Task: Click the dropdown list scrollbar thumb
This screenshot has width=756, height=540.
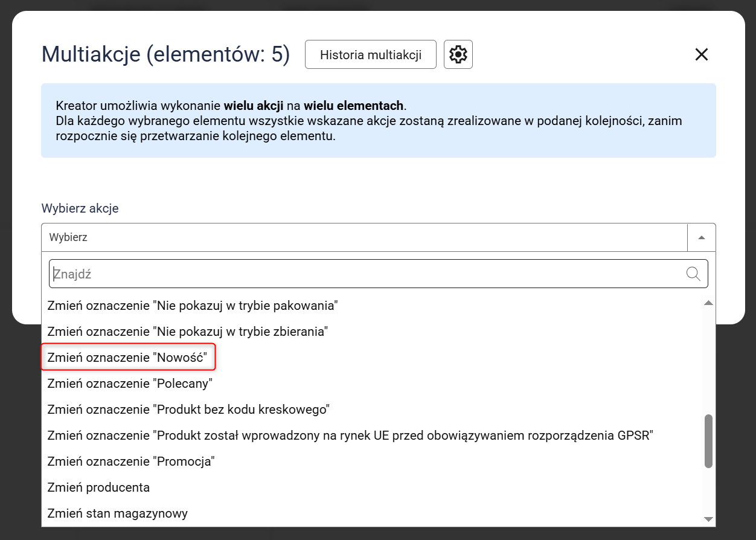Action: tap(708, 441)
